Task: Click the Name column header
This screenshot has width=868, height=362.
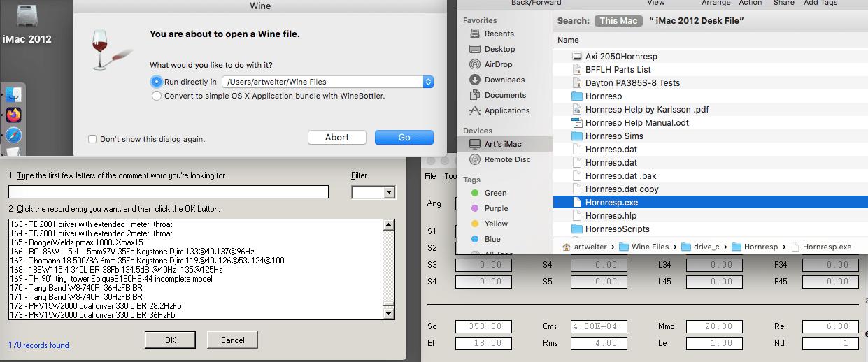Action: [x=568, y=40]
